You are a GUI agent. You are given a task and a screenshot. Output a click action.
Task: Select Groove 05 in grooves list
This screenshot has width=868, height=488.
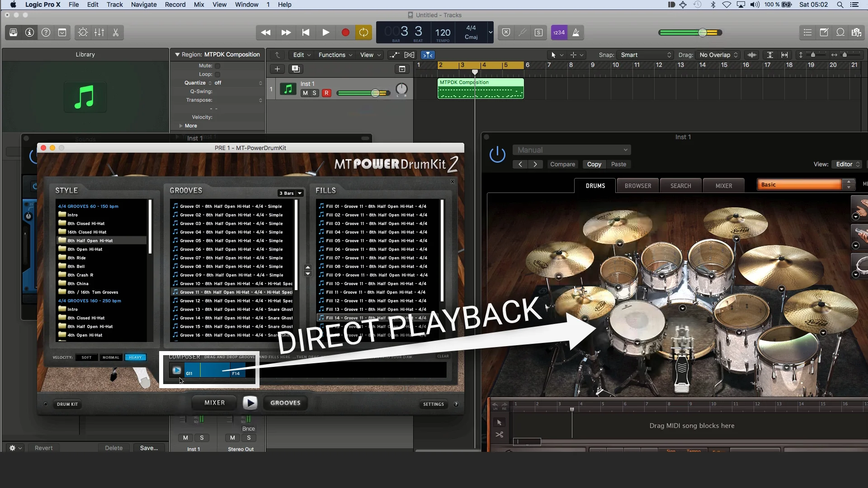coord(231,241)
